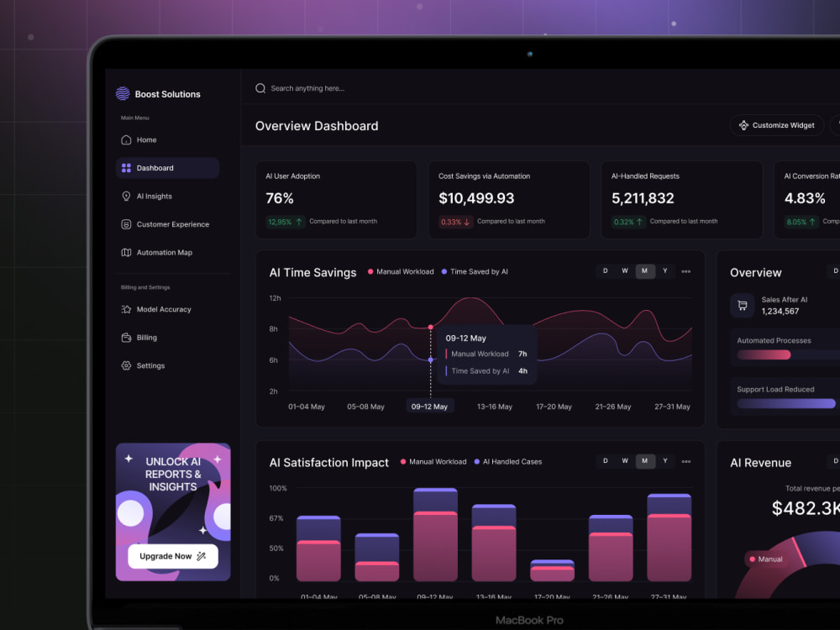This screenshot has width=840, height=630.
Task: Click the AI Insights lightbulb icon
Action: [127, 196]
